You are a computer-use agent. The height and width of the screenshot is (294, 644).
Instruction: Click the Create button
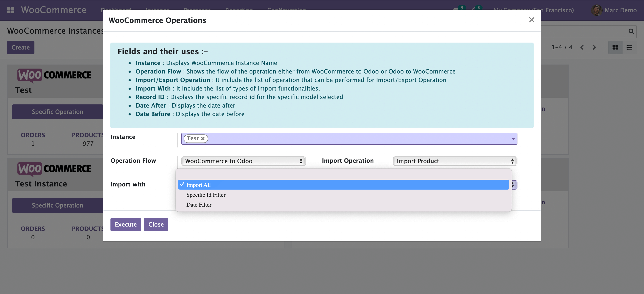coord(21,47)
